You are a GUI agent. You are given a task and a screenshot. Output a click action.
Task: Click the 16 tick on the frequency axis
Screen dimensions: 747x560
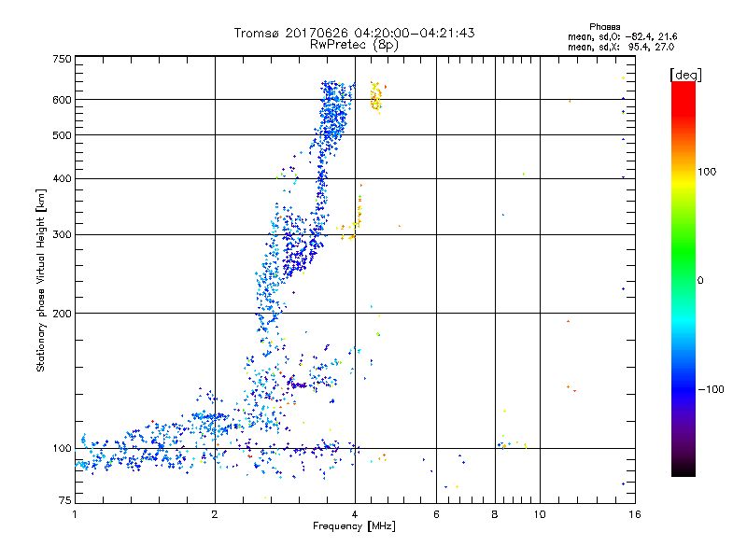(633, 515)
